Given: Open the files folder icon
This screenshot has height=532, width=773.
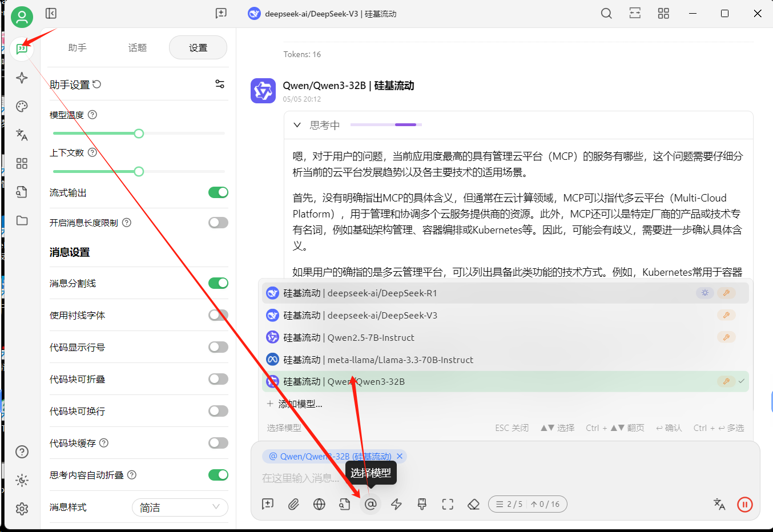Looking at the screenshot, I should pos(22,220).
